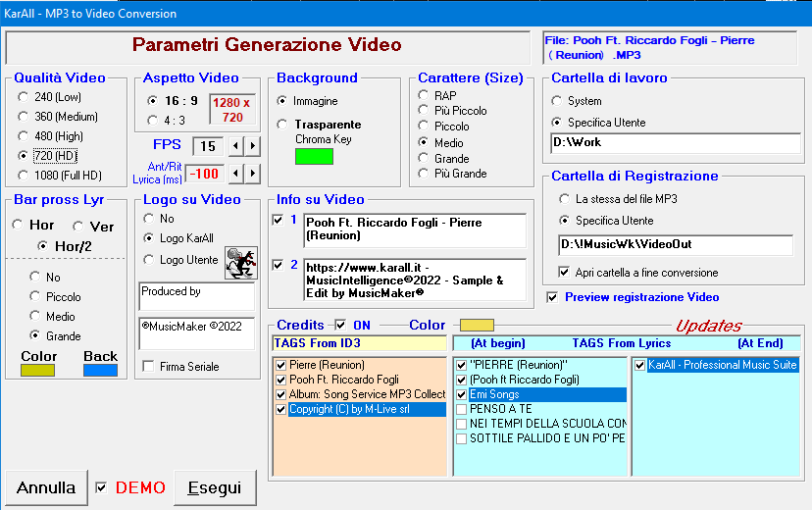The height and width of the screenshot is (510, 812).
Task: Select Ver bar orientation
Action: pyautogui.click(x=78, y=227)
